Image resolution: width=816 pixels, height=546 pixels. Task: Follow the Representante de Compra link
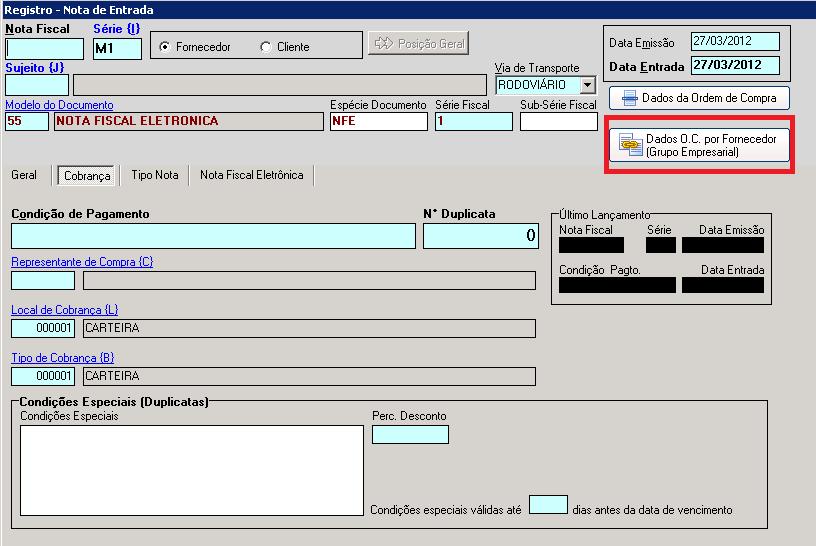pos(82,262)
